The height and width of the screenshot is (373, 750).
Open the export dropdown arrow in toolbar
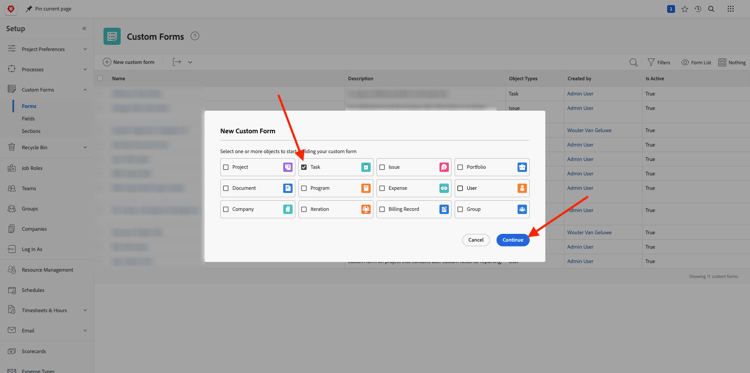click(x=190, y=62)
